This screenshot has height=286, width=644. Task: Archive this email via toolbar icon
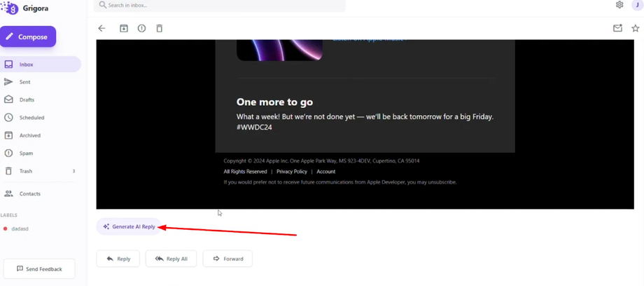pyautogui.click(x=124, y=28)
